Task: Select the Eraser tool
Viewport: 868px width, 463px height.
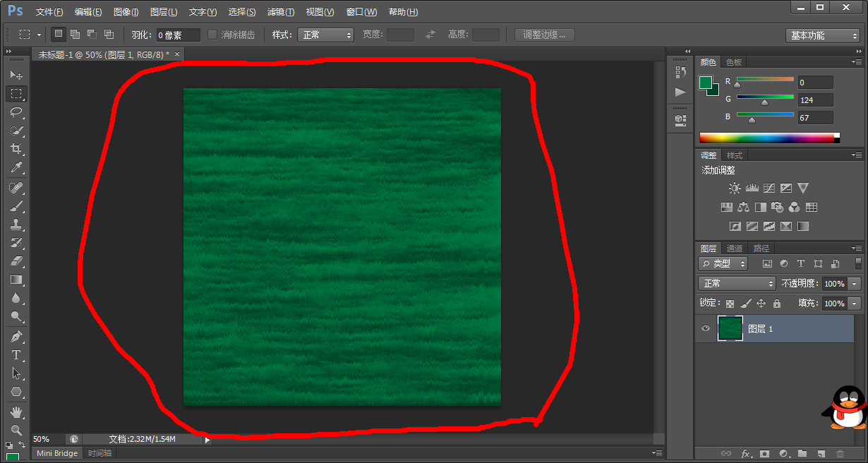Action: point(16,261)
